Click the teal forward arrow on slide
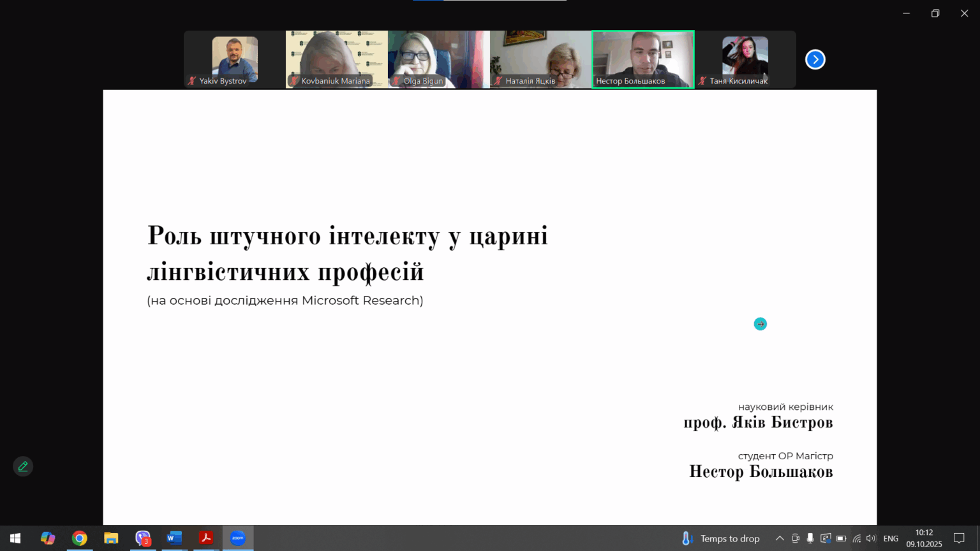Viewport: 980px width, 551px height. point(760,324)
